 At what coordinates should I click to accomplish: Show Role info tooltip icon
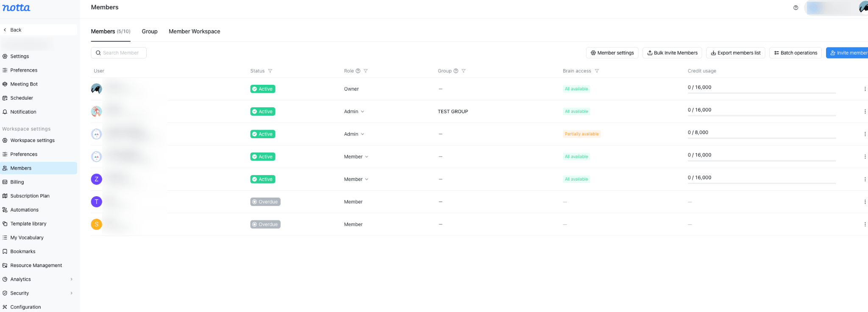[358, 71]
